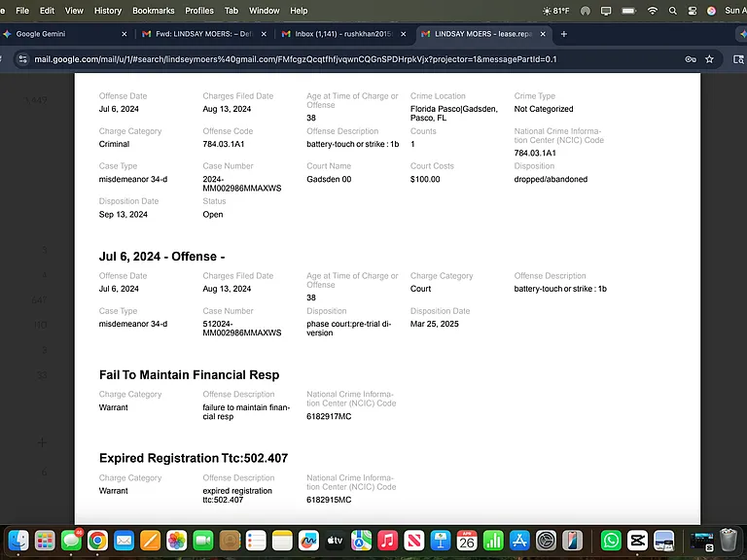Open the Notes app icon

click(282, 541)
